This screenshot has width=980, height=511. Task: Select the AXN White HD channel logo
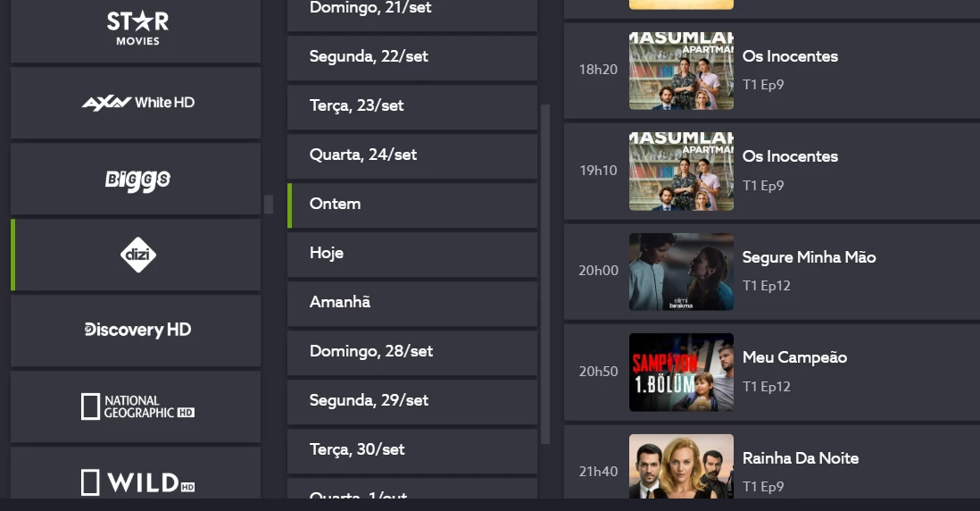138,103
